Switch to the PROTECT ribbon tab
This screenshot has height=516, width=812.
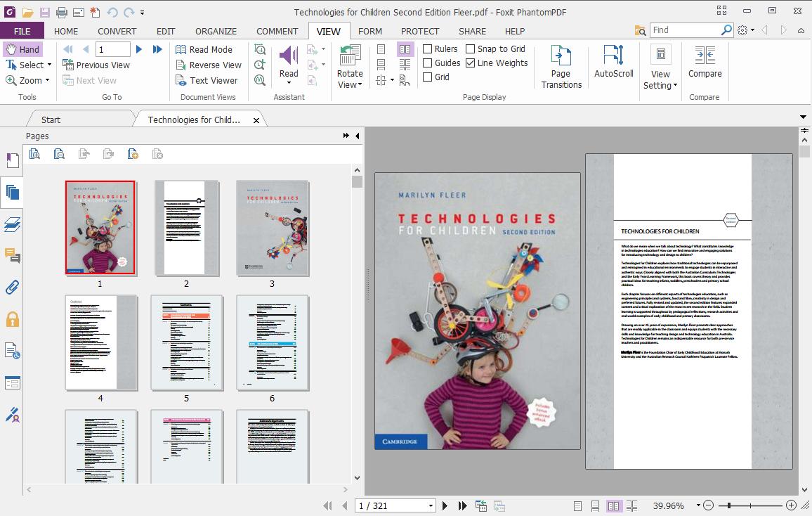[x=420, y=31]
